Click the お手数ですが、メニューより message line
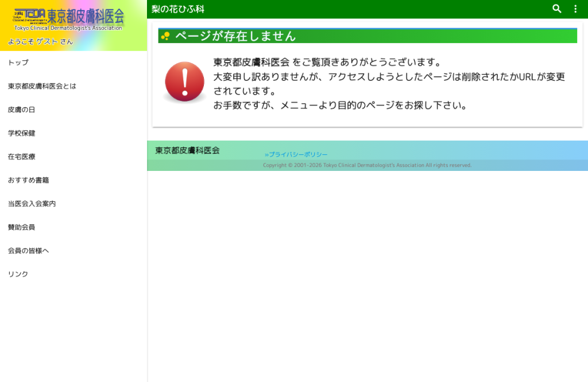Image resolution: width=588 pixels, height=382 pixels. pyautogui.click(x=340, y=105)
